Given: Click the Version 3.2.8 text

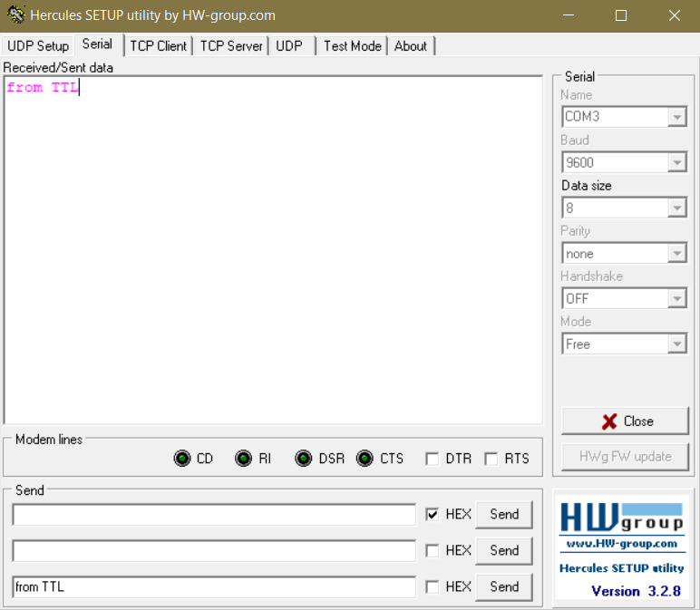Looking at the screenshot, I should 636,591.
